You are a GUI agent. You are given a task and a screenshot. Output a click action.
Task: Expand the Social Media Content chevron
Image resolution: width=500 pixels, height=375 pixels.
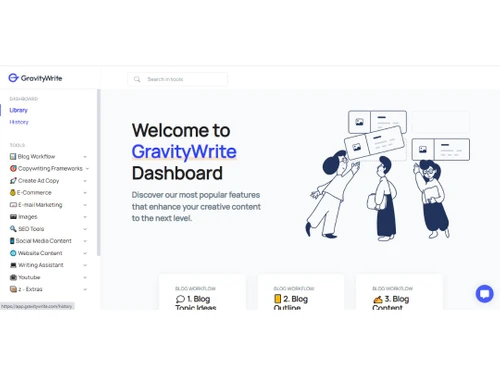pyautogui.click(x=85, y=241)
